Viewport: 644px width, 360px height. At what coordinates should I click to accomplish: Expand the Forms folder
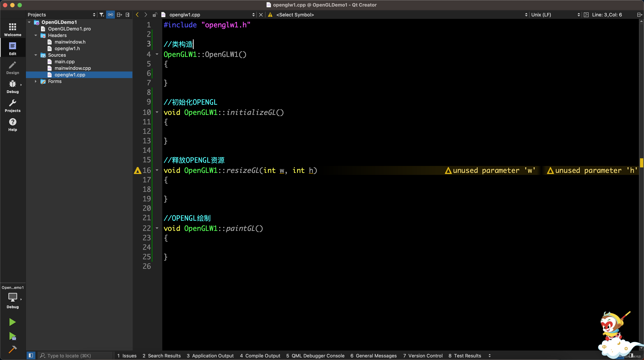(x=36, y=81)
